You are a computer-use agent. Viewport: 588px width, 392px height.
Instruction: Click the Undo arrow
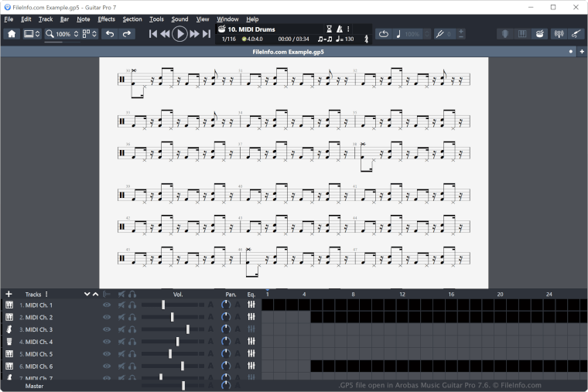(x=110, y=34)
